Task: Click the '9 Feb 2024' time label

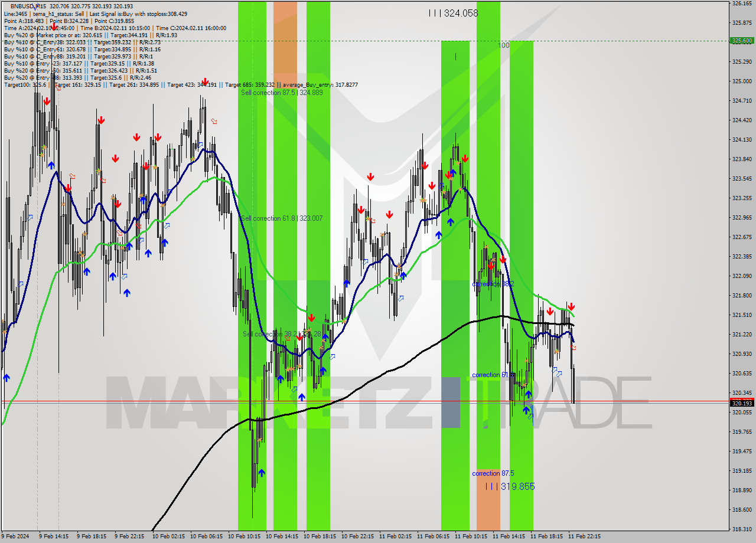Action: (16, 537)
